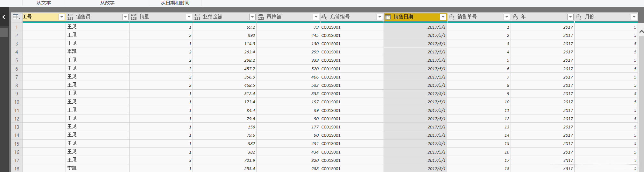Click data type icon of 业绩金额 column
Image resolution: width=644 pixels, height=172 pixels.
click(197, 17)
